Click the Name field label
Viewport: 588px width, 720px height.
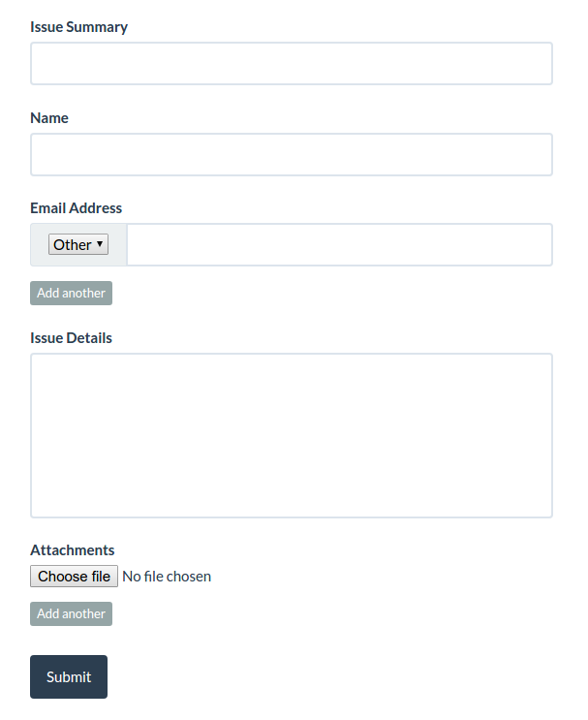(x=49, y=118)
